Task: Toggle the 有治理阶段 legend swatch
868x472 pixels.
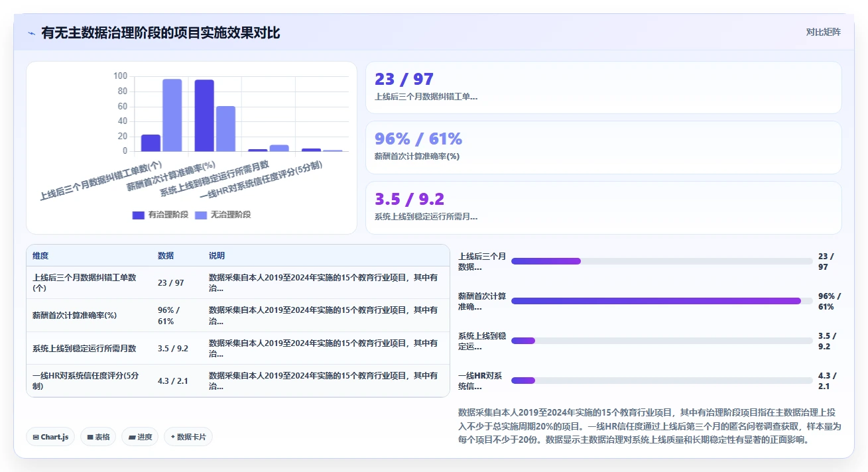Action: pyautogui.click(x=139, y=215)
